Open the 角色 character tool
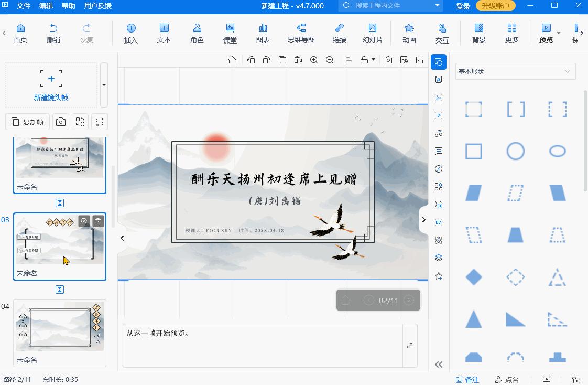 tap(197, 33)
